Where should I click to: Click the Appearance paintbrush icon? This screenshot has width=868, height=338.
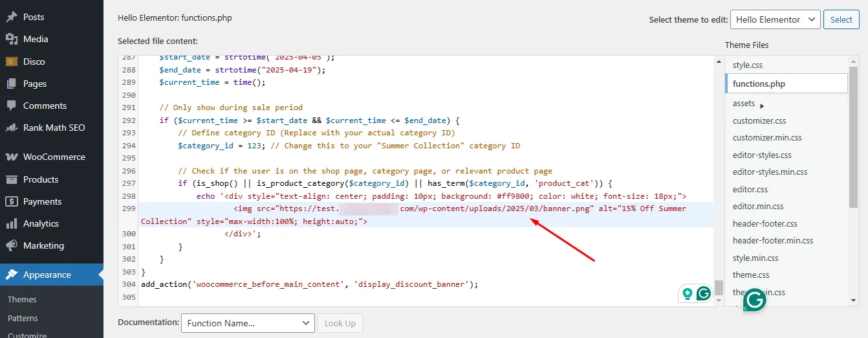pyautogui.click(x=12, y=275)
